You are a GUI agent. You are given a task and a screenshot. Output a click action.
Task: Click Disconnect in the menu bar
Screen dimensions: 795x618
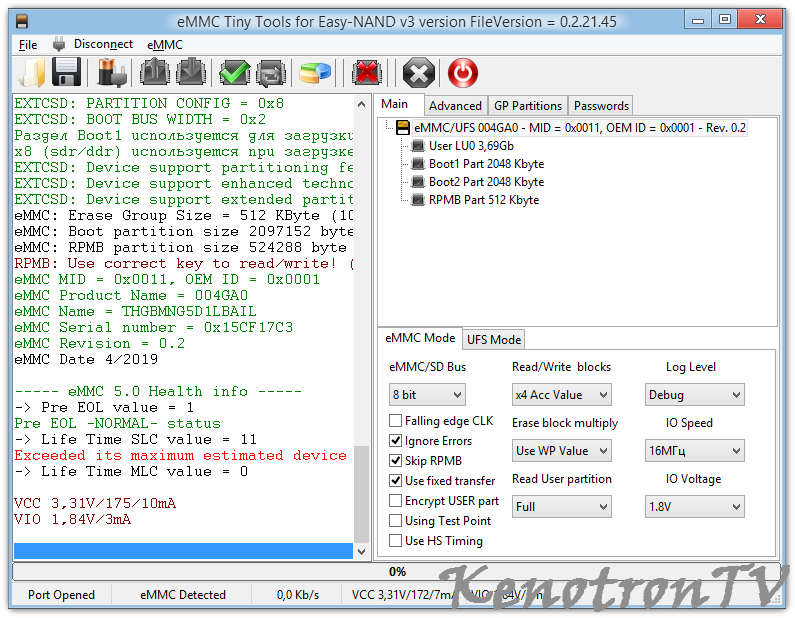point(103,44)
